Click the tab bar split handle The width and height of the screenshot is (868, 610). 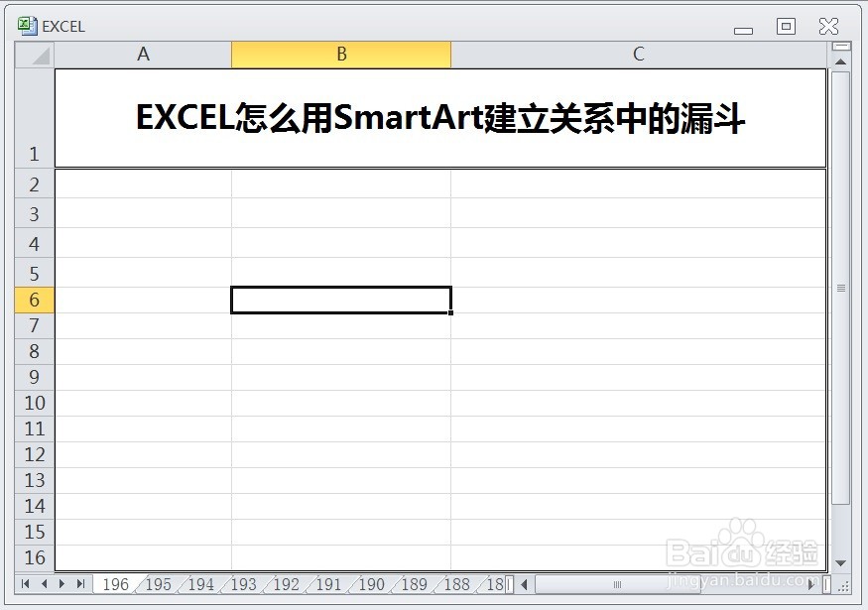click(510, 584)
